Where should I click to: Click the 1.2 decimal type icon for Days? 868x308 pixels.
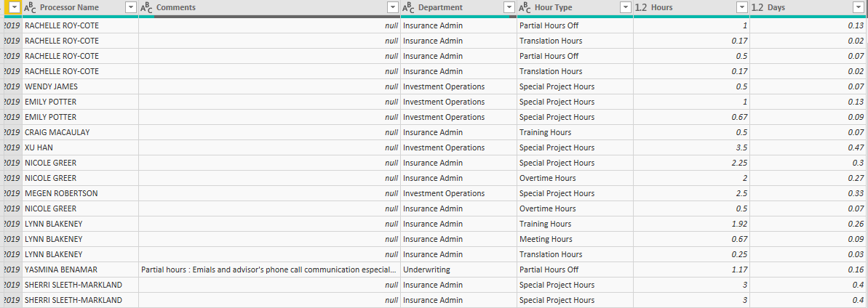757,8
